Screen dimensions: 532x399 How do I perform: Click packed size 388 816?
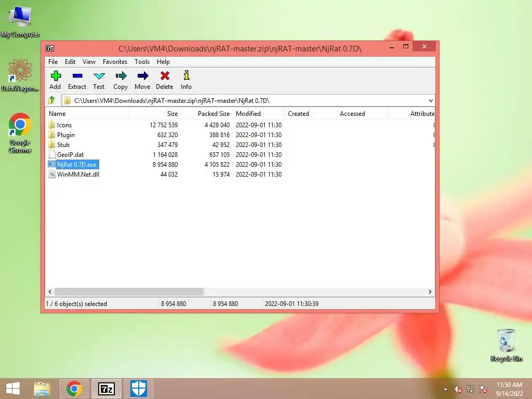click(x=219, y=135)
